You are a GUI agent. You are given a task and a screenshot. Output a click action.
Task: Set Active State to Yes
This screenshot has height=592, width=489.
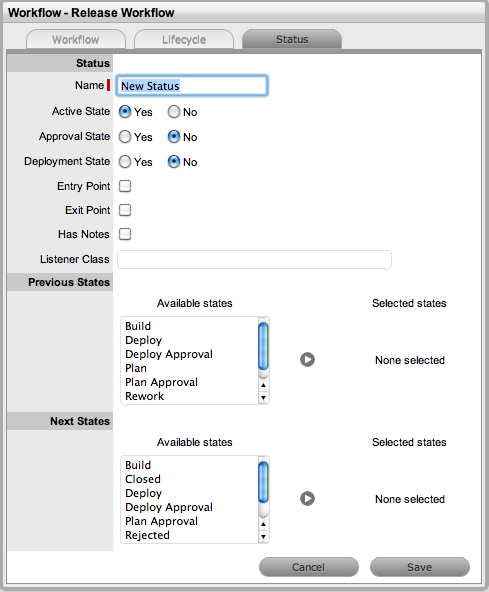[x=125, y=112]
